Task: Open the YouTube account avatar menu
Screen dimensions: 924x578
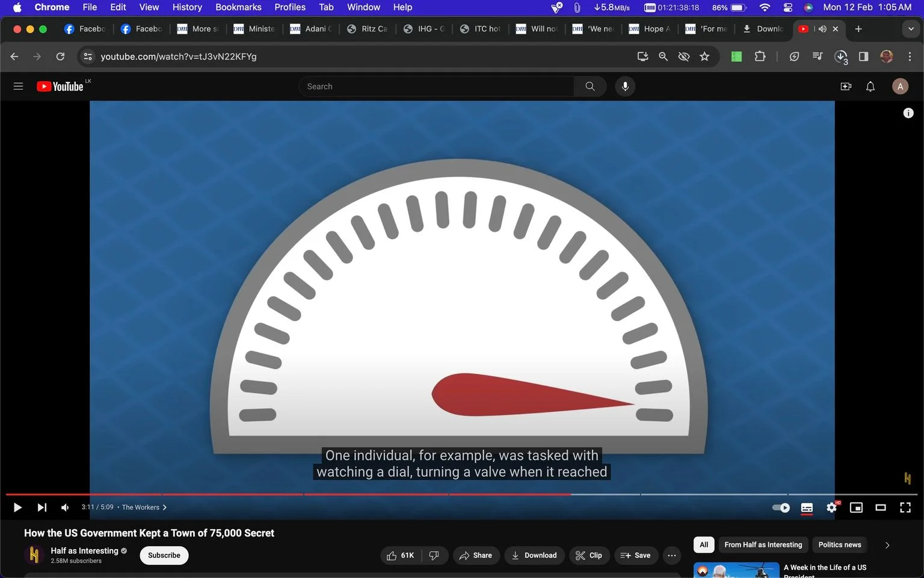Action: 900,86
